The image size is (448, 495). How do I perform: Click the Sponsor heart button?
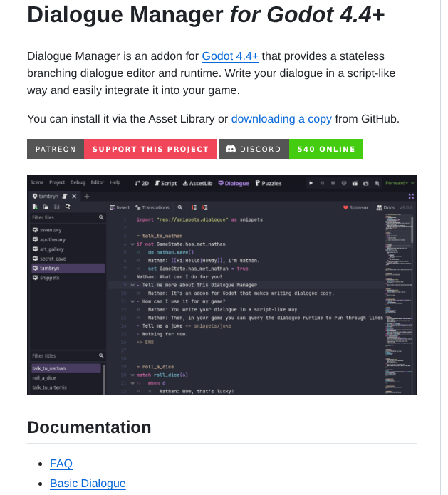(355, 207)
